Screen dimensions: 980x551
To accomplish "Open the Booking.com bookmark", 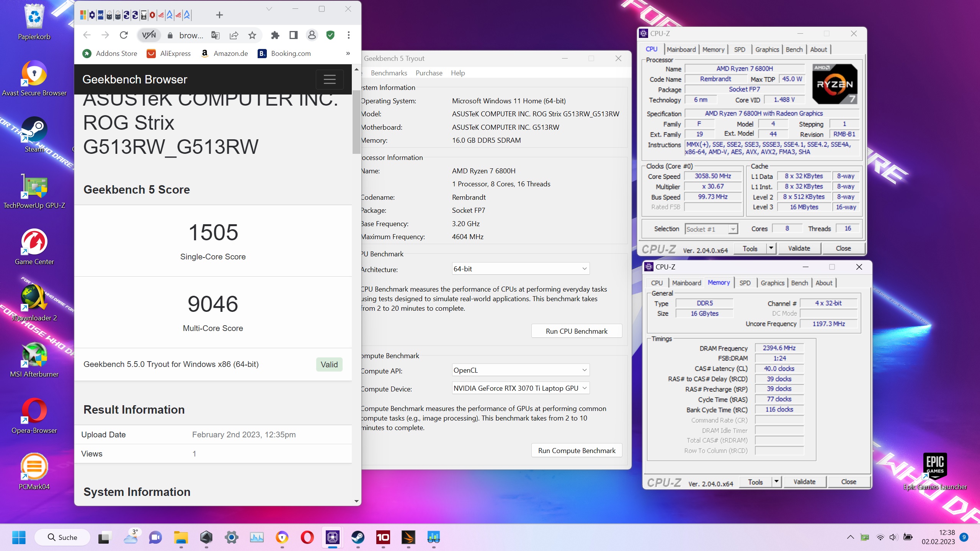I will pos(284,53).
